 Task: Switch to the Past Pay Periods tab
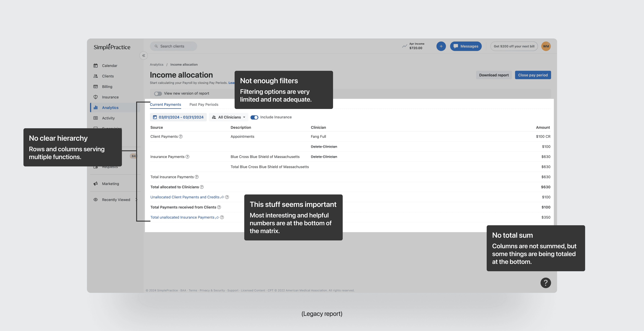pyautogui.click(x=204, y=104)
